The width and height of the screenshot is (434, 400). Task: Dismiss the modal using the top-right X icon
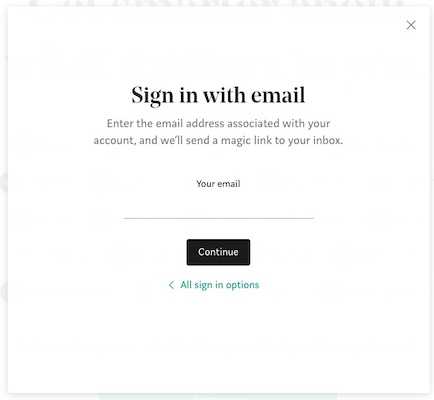tap(411, 25)
